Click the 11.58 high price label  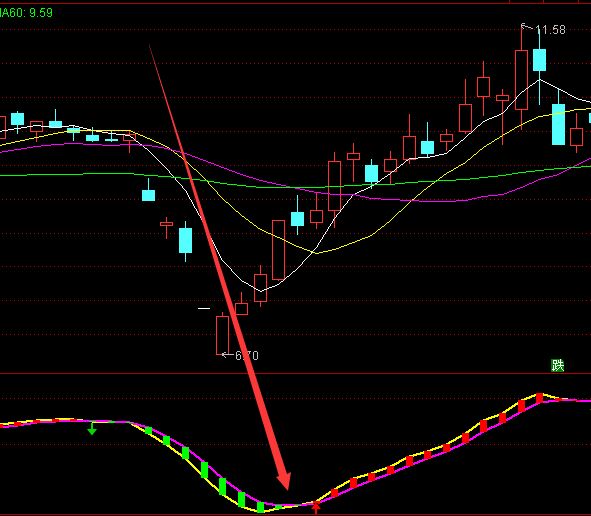(550, 30)
